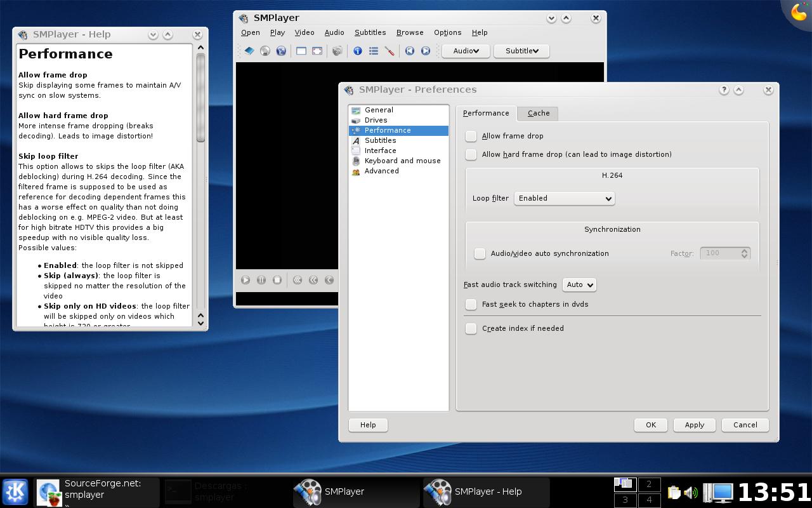Open the playlist list icon
Image resolution: width=812 pixels, height=508 pixels.
374,51
